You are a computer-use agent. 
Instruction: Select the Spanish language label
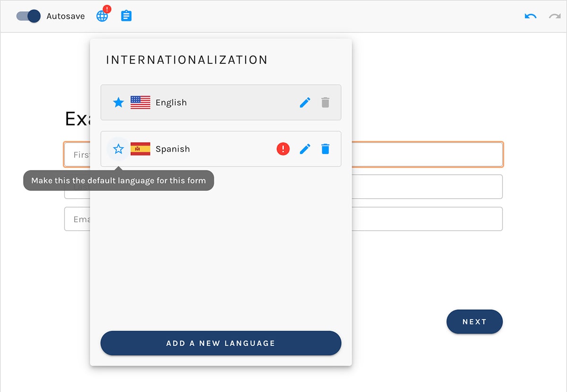point(172,149)
